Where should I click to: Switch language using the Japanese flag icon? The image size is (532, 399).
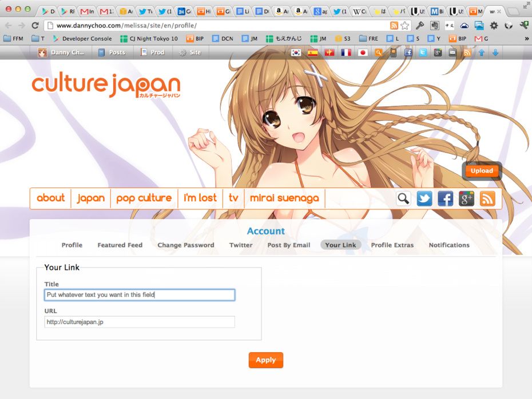(x=362, y=53)
